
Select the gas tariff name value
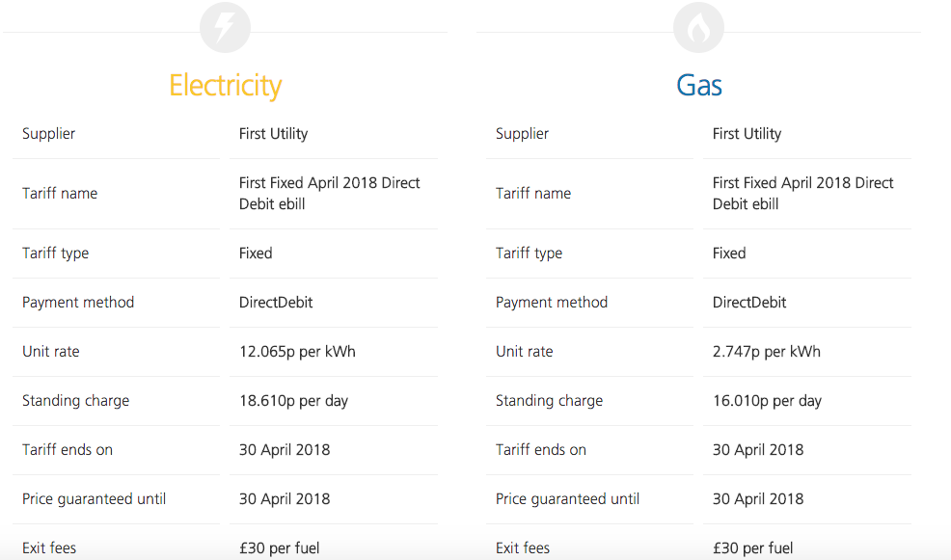803,194
